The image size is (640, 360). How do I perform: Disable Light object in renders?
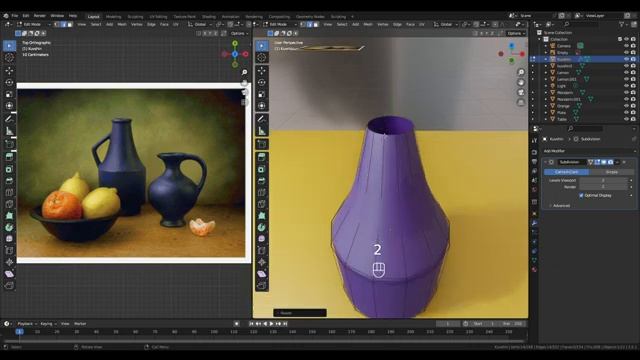[633, 86]
